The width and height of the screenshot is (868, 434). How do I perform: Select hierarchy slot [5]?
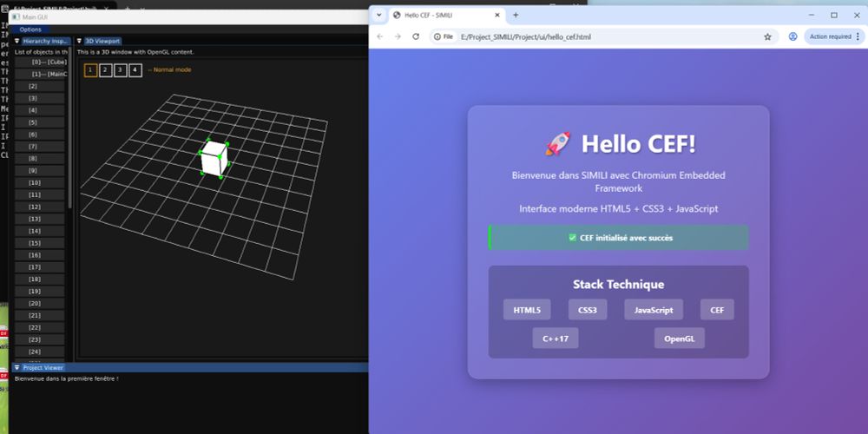point(39,122)
